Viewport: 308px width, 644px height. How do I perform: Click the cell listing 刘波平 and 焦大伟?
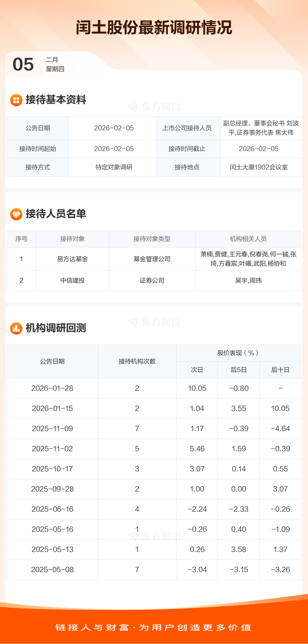coord(261,128)
